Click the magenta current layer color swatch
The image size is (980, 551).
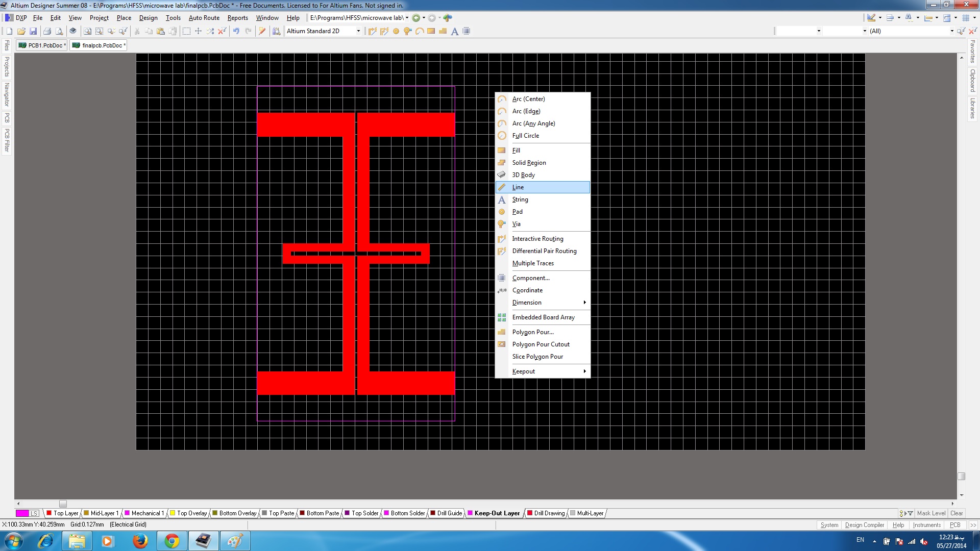click(x=22, y=513)
